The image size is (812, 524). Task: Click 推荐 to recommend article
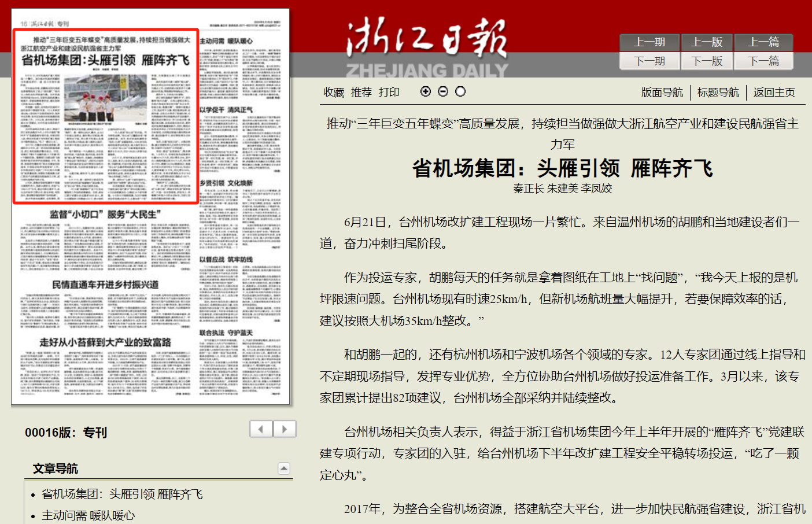click(361, 93)
